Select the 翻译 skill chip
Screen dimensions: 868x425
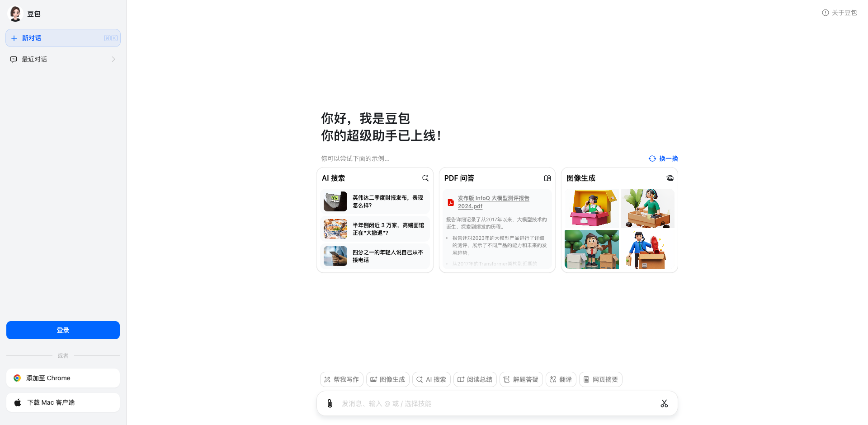(x=561, y=379)
